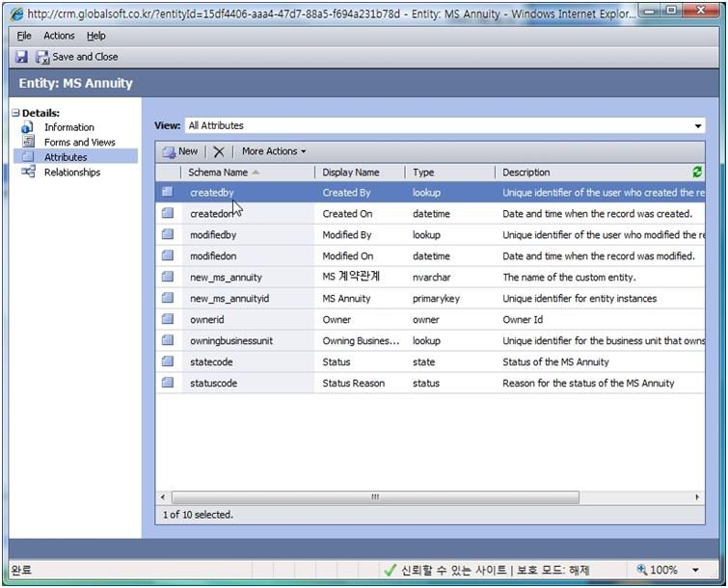The image size is (728, 588).
Task: Select Relationships in Details tree
Action: [72, 173]
